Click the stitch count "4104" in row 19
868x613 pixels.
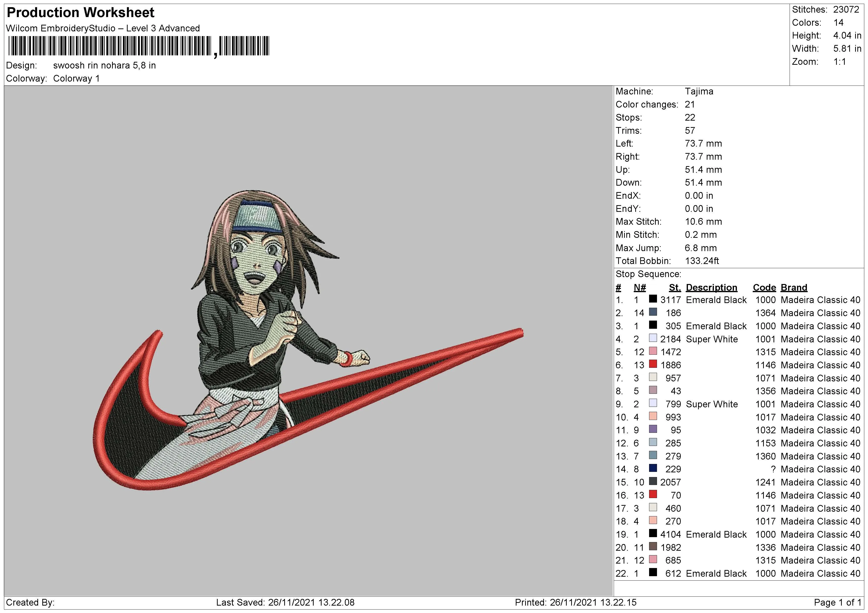670,534
